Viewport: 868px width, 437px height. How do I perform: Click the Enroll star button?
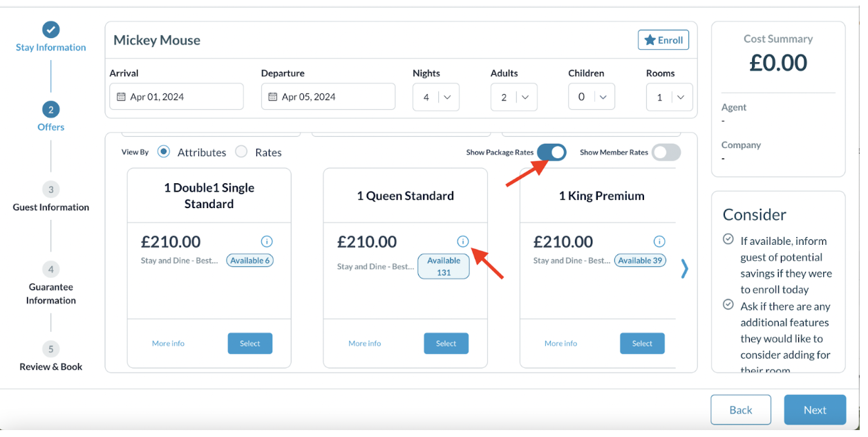[x=663, y=40]
